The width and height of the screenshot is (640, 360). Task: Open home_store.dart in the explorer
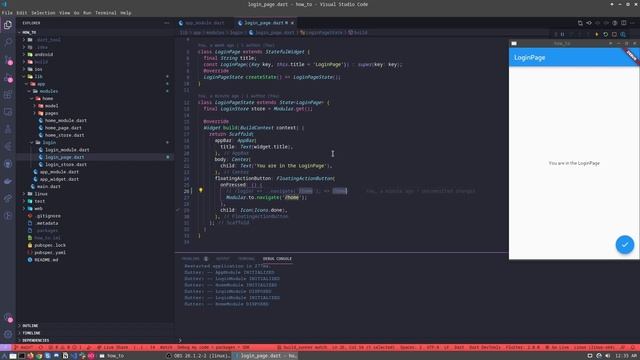(x=95, y=135)
